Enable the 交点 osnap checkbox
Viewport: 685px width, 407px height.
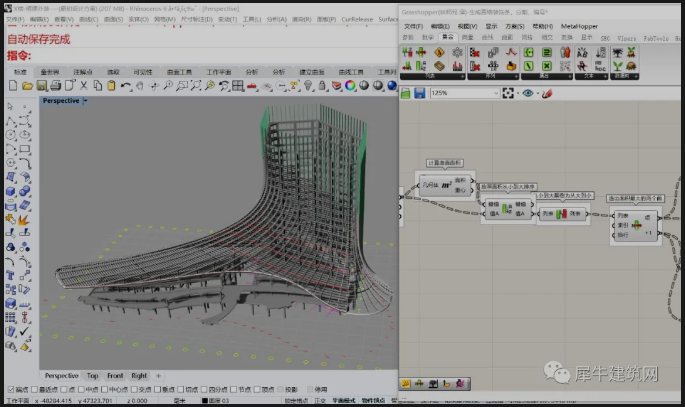(x=134, y=389)
